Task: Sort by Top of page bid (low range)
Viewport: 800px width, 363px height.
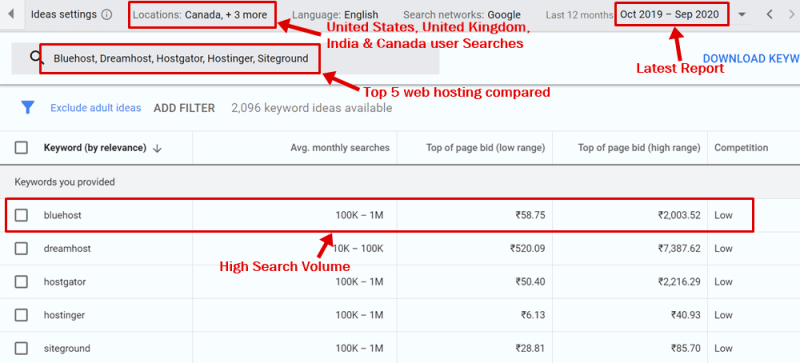Action: [486, 148]
